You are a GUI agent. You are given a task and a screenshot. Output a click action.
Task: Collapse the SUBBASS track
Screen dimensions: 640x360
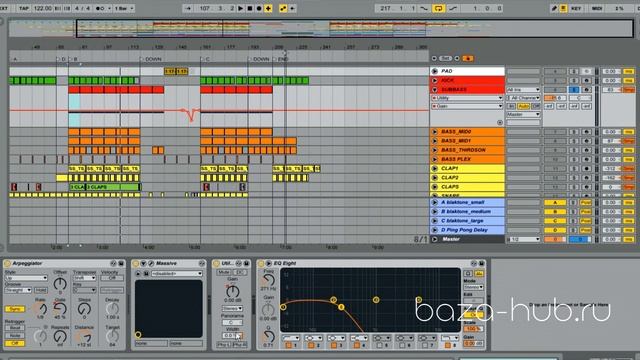pyautogui.click(x=435, y=89)
